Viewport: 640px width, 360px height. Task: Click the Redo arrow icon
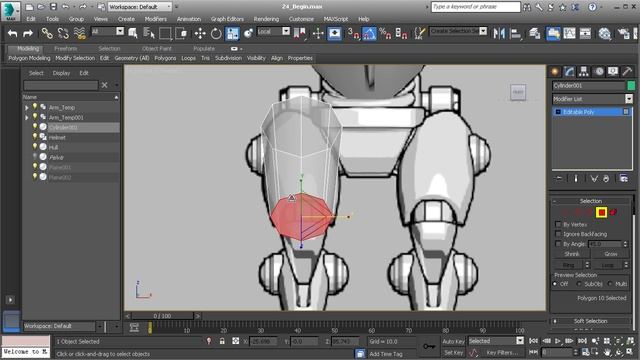(28, 33)
